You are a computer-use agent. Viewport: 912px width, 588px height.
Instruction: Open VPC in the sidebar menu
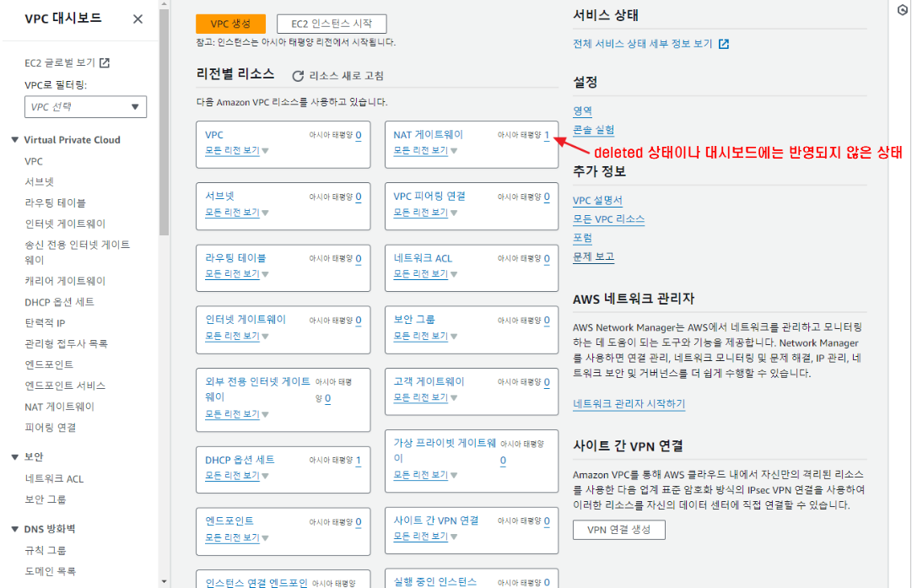click(34, 162)
